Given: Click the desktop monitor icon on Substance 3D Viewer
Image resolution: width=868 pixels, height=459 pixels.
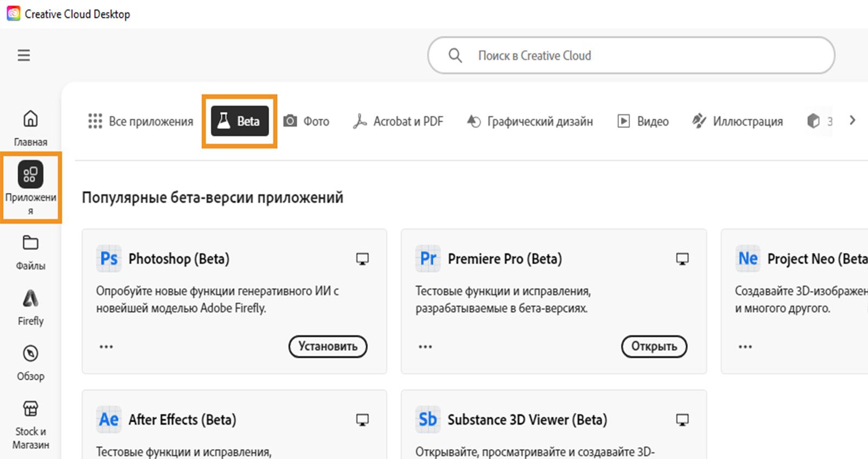Looking at the screenshot, I should pos(682,420).
